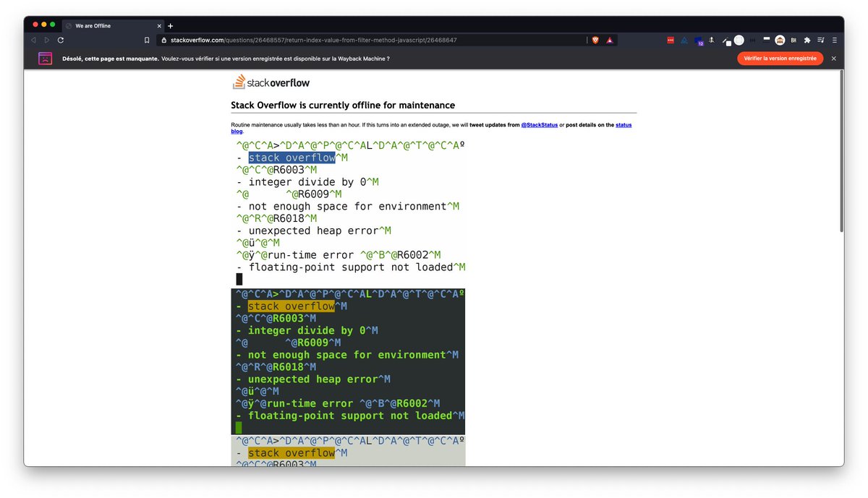
Task: Open the playlist/media control icon
Action: [x=821, y=40]
